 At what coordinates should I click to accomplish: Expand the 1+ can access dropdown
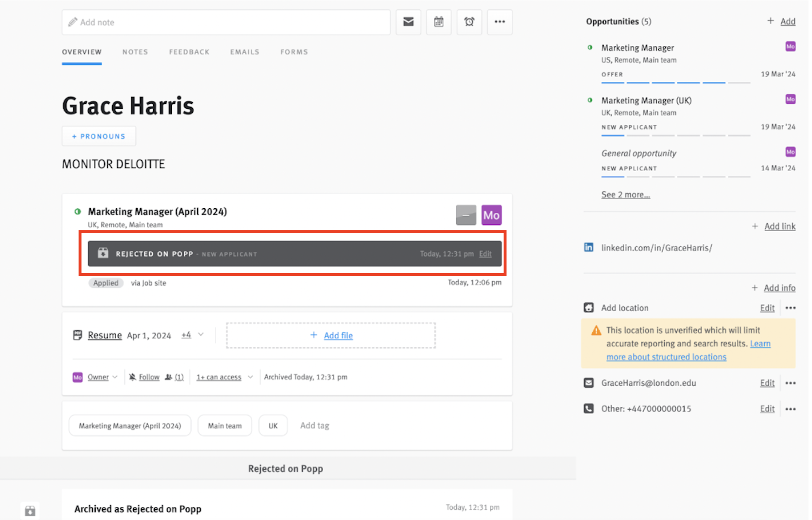(250, 377)
